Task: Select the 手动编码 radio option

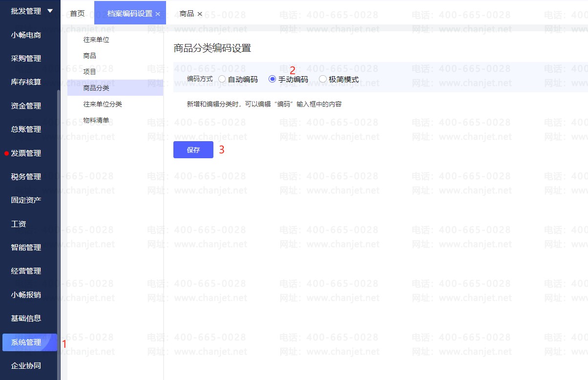Action: (x=273, y=79)
